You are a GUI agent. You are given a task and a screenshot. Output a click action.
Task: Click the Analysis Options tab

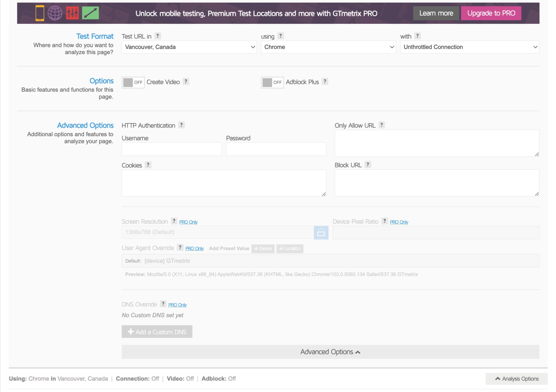[517, 379]
